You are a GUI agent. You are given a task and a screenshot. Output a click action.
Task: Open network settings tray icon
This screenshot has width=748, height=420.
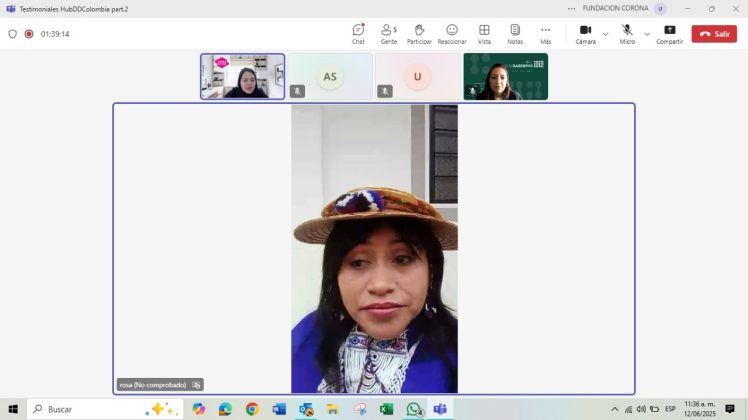pyautogui.click(x=629, y=409)
